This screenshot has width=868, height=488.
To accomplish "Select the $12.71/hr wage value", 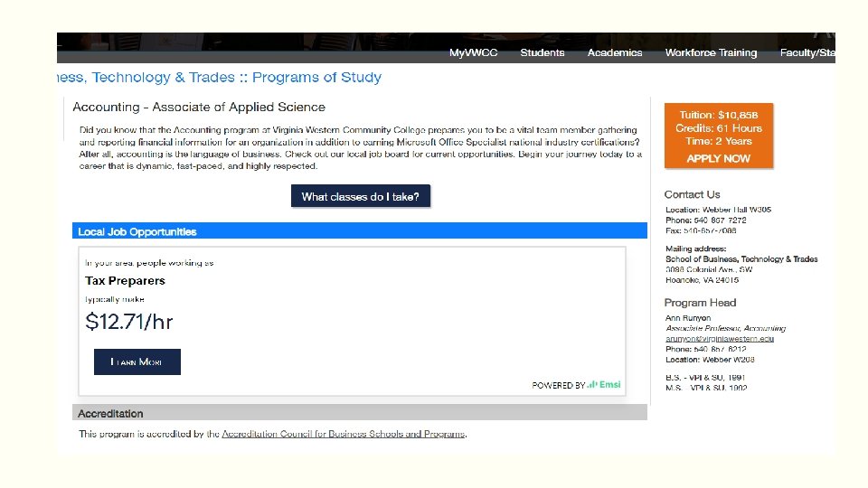I will (x=129, y=322).
